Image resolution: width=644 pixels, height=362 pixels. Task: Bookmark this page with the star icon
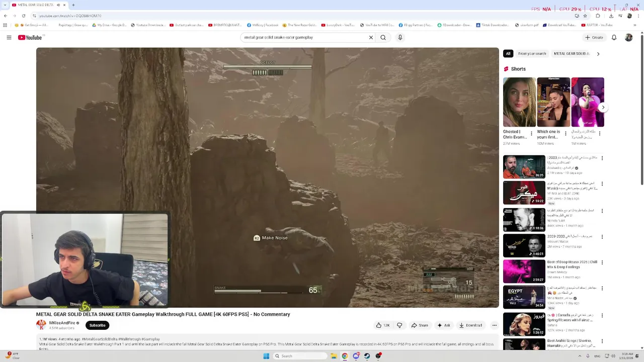coord(585,16)
